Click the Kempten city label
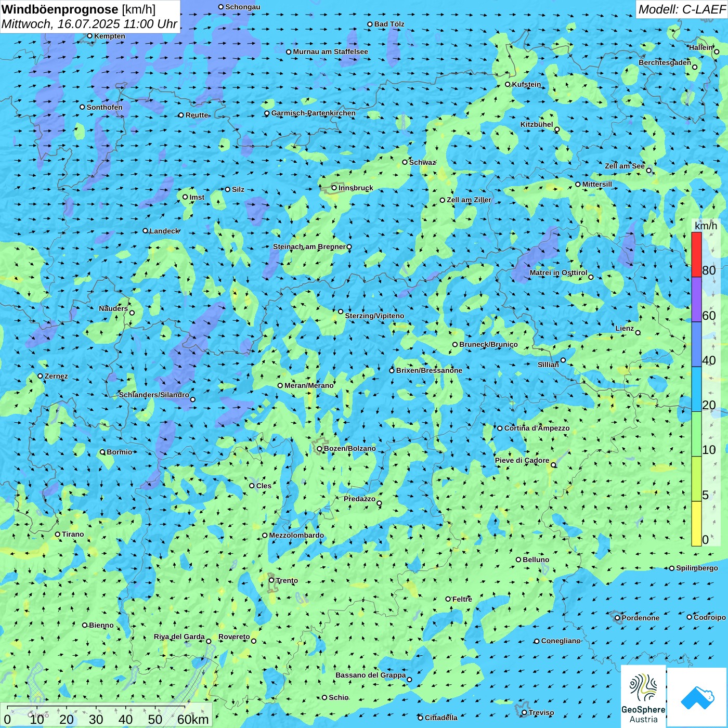 pyautogui.click(x=109, y=36)
